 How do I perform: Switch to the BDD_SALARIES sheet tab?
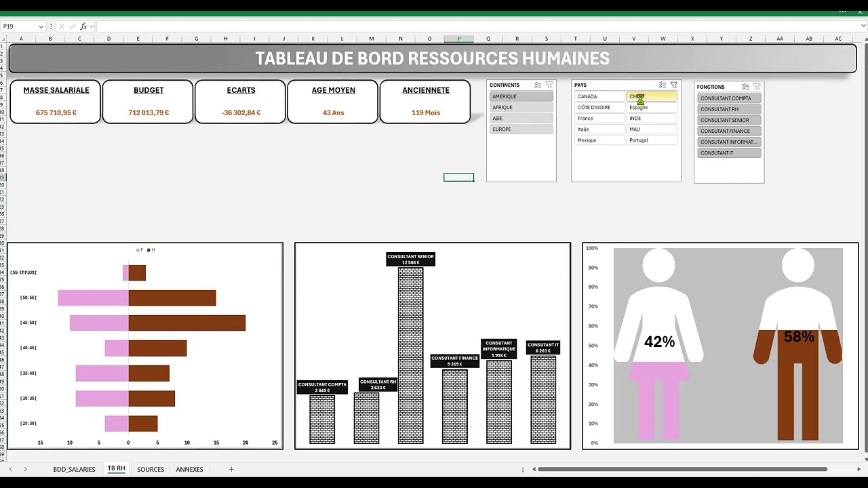coord(74,469)
